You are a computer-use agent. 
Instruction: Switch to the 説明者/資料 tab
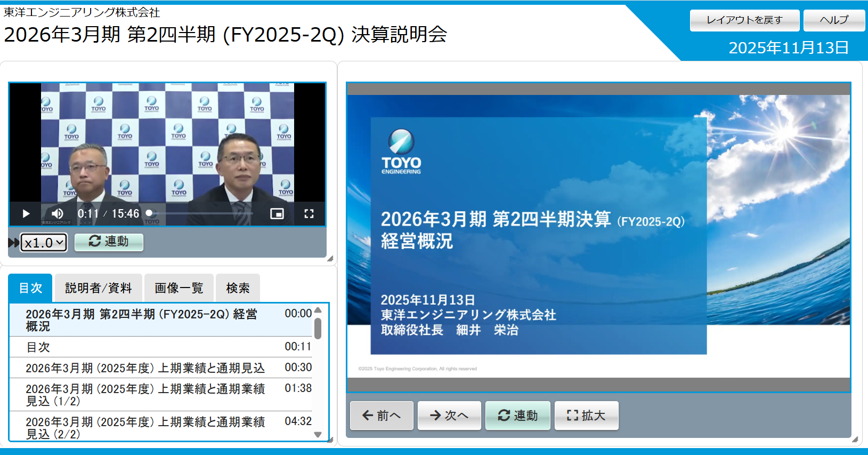tap(99, 288)
